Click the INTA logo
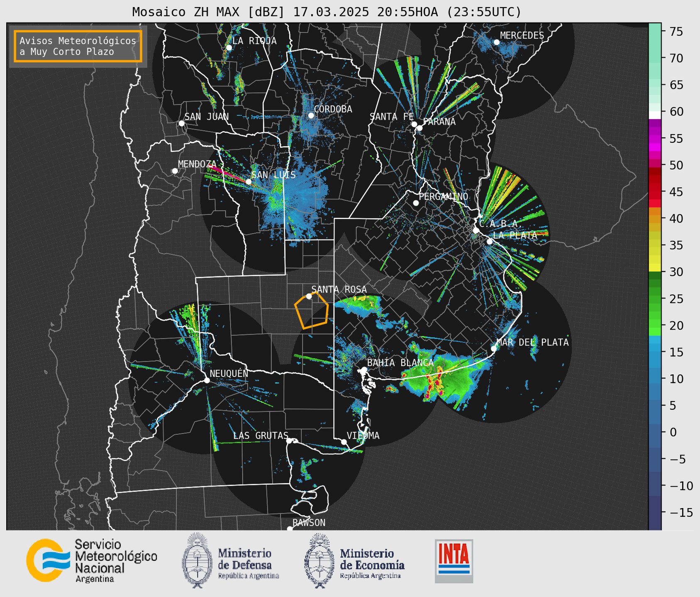 (454, 561)
